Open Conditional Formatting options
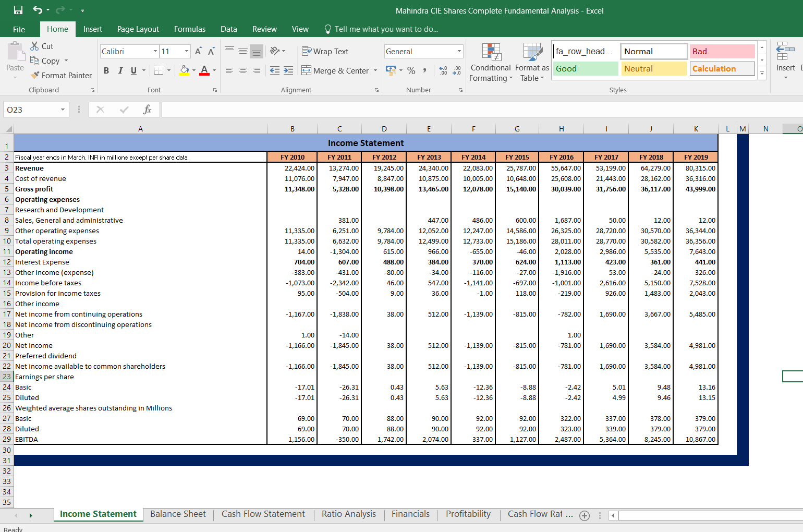The image size is (803, 532). coord(491,62)
